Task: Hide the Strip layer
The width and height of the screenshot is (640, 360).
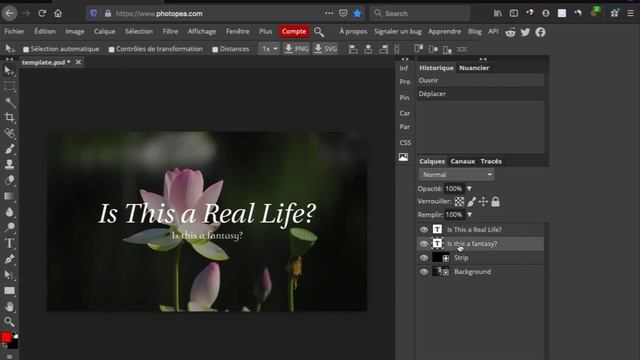Action: click(x=424, y=258)
